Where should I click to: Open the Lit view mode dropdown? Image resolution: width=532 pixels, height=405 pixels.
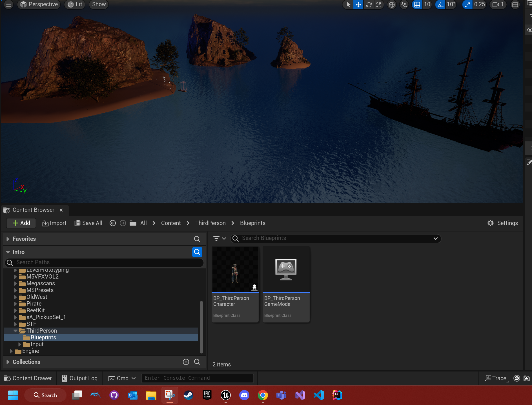pos(75,5)
